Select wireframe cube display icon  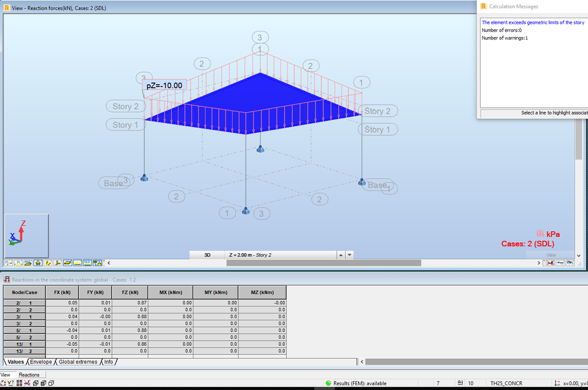(35, 383)
